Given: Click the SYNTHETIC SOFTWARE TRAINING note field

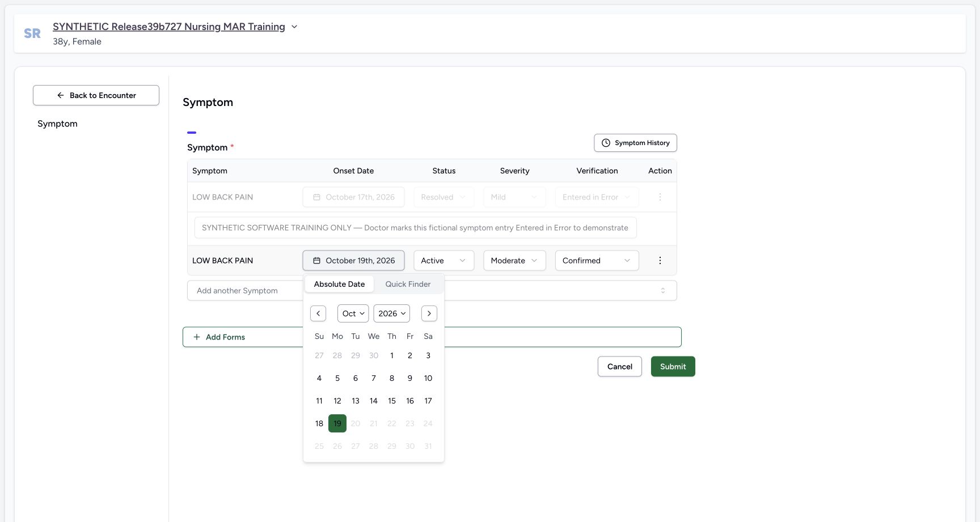Looking at the screenshot, I should pyautogui.click(x=415, y=228).
